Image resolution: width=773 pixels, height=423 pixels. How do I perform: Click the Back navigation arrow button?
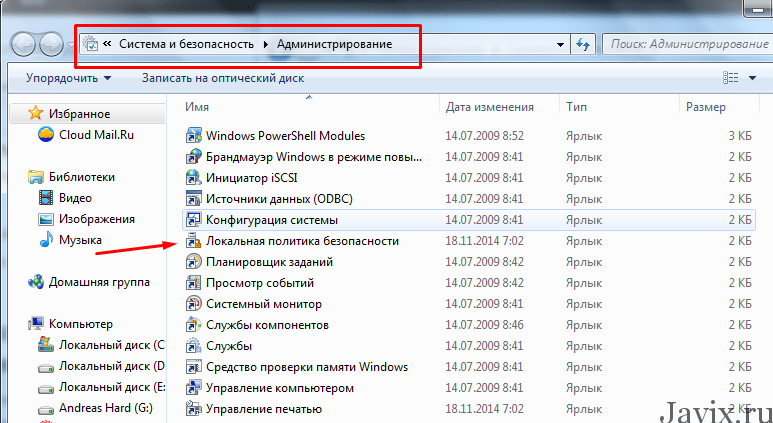(x=23, y=45)
